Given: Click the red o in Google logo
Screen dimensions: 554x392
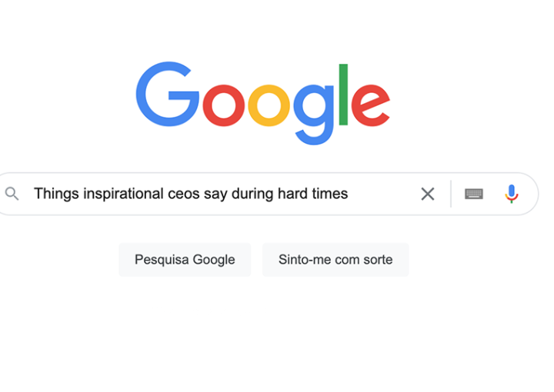Looking at the screenshot, I should tap(223, 104).
